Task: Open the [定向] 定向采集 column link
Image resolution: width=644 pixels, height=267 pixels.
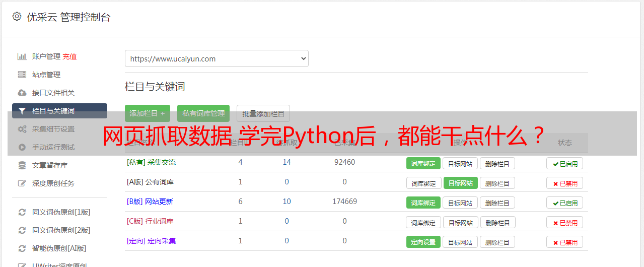Action: coord(151,241)
